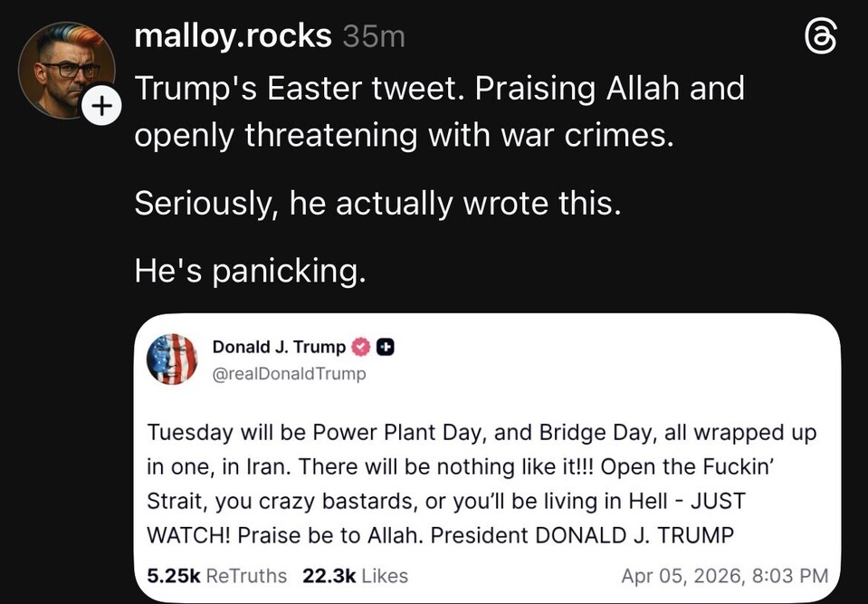The width and height of the screenshot is (868, 604).
Task: Click the red verified checkmark badge
Action: click(x=360, y=347)
